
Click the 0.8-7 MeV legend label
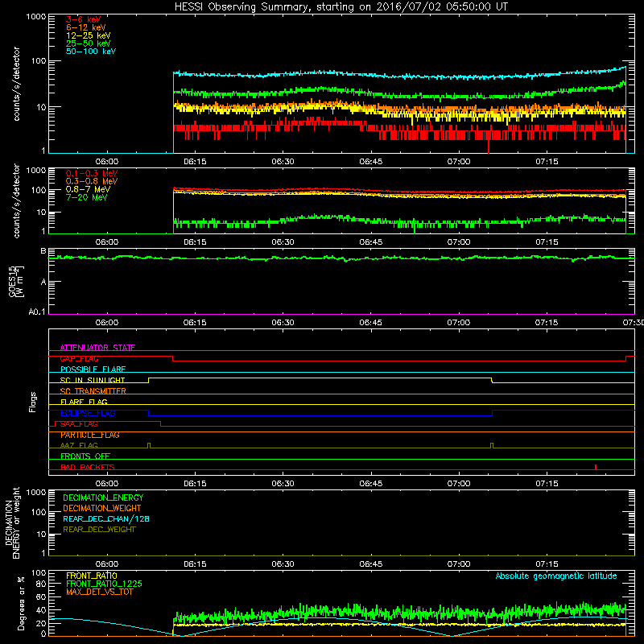coord(88,189)
